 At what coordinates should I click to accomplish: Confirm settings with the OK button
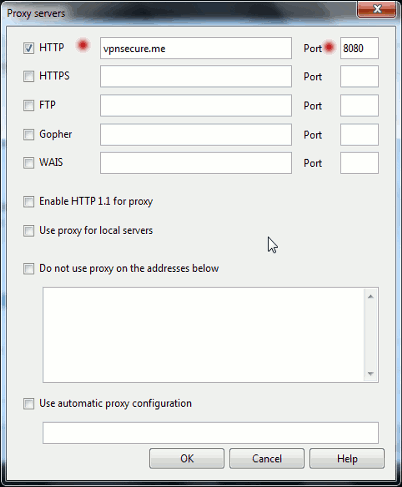pos(187,459)
